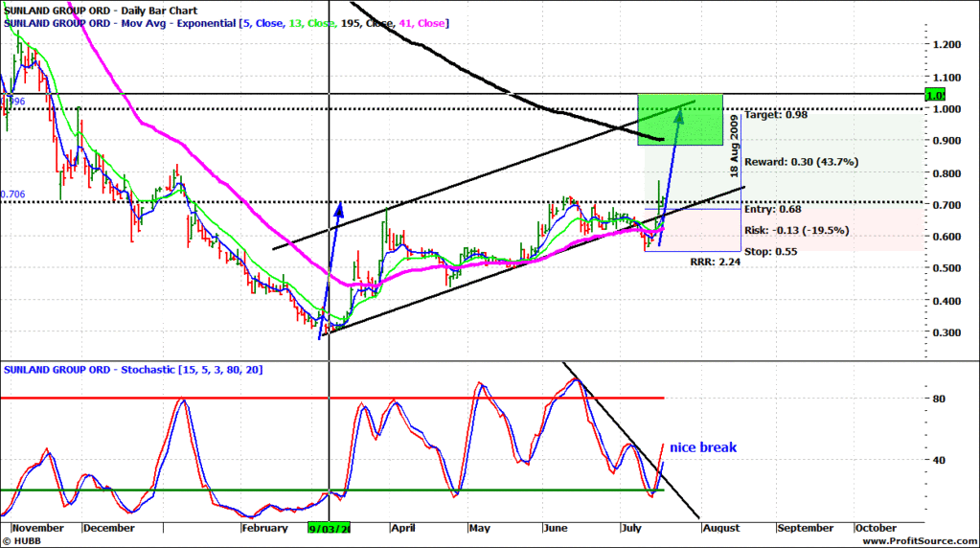Screen dimensions: 980x548
Task: Click the 'Reward: 0.30 (43.7%)' label
Action: coord(801,162)
